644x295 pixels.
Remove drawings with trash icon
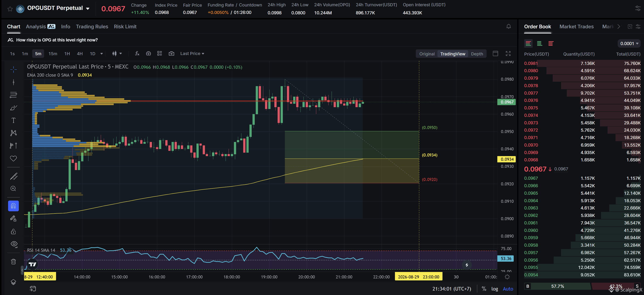click(x=14, y=261)
